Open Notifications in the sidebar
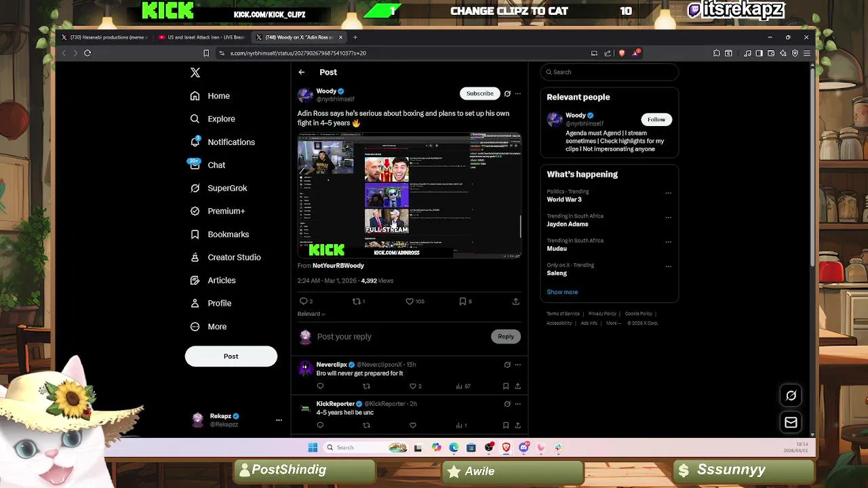 pos(222,142)
